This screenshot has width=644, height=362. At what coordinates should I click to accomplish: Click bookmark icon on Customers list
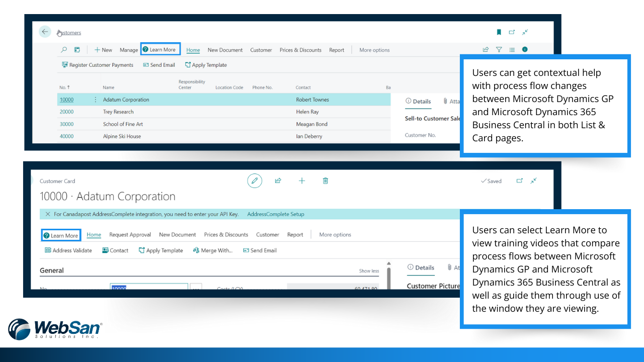point(499,32)
